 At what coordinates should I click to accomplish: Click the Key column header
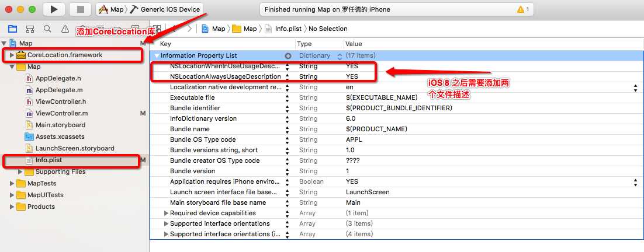point(165,44)
